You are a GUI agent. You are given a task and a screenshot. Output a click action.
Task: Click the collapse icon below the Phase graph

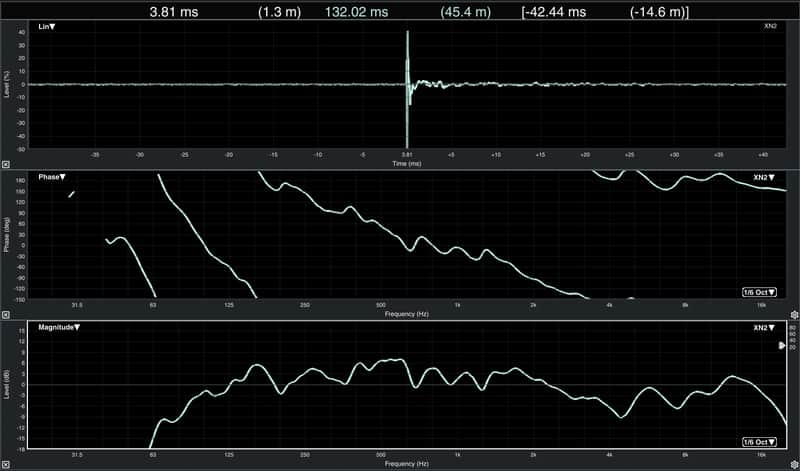[x=6, y=315]
